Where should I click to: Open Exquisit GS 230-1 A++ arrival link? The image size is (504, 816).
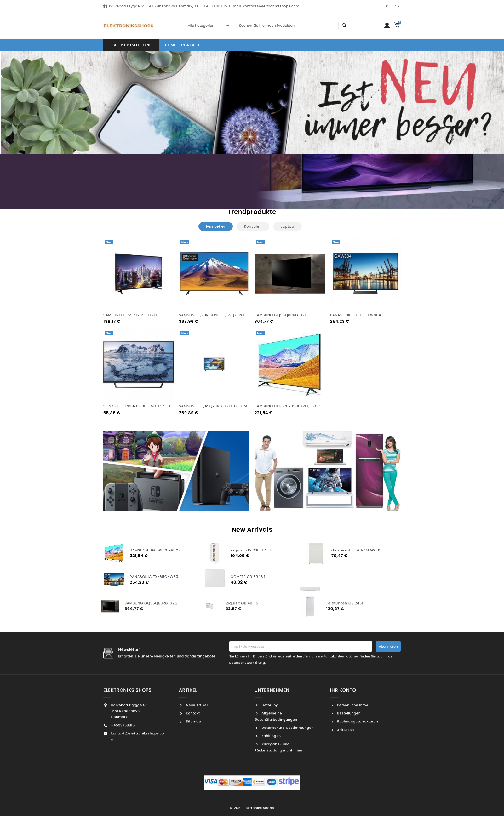coord(251,550)
